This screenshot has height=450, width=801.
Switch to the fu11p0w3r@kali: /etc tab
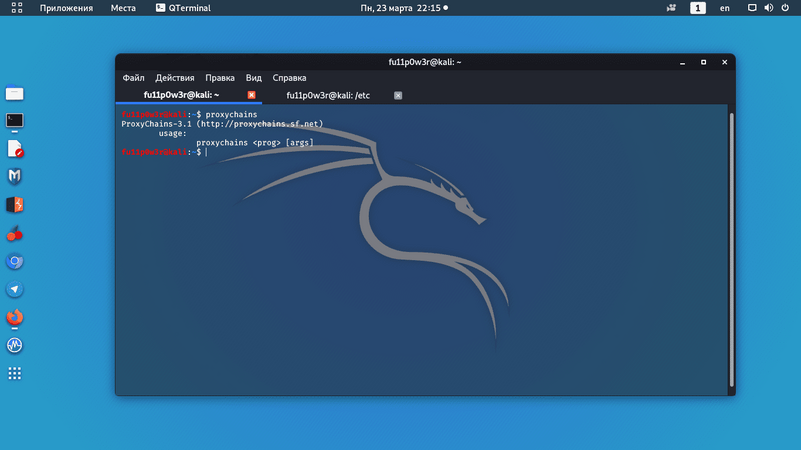coord(328,96)
